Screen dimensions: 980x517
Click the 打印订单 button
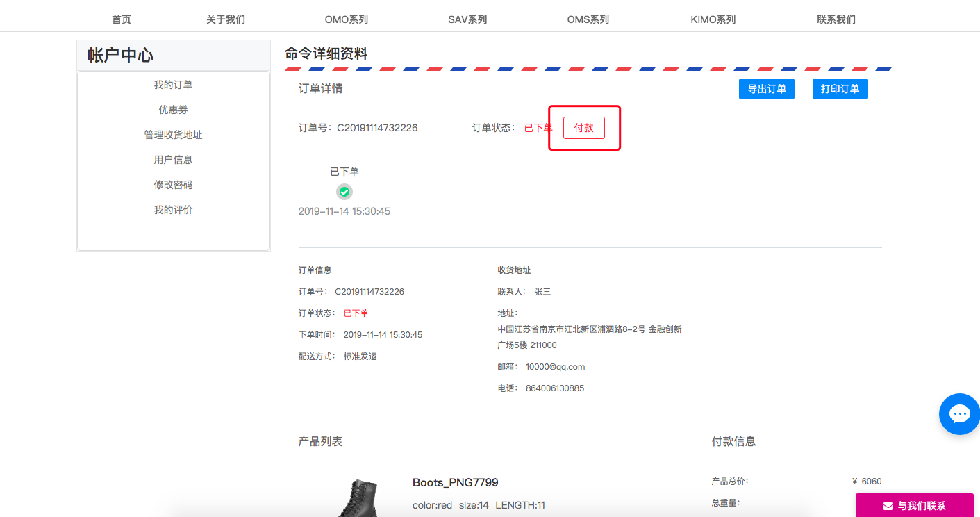pos(840,88)
